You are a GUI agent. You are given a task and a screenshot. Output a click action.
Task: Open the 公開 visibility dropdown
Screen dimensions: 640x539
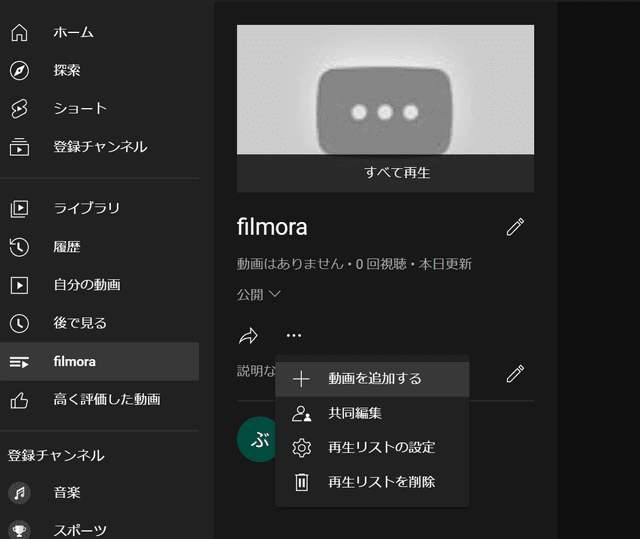coord(259,294)
